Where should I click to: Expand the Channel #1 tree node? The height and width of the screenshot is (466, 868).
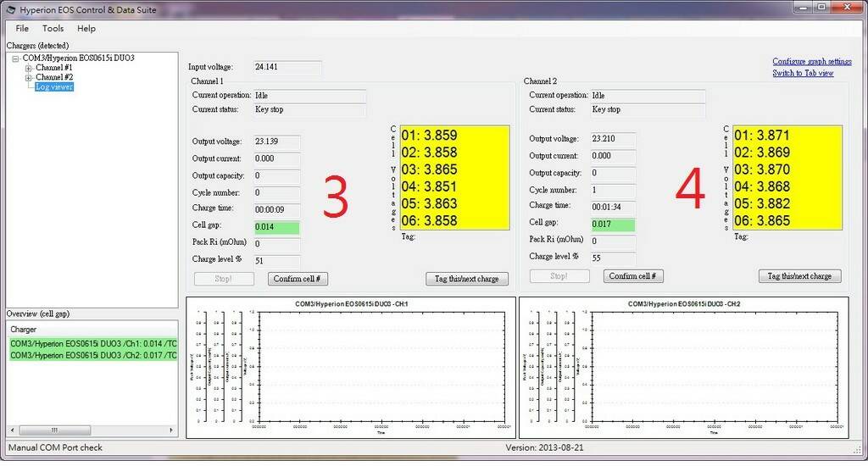pos(28,68)
